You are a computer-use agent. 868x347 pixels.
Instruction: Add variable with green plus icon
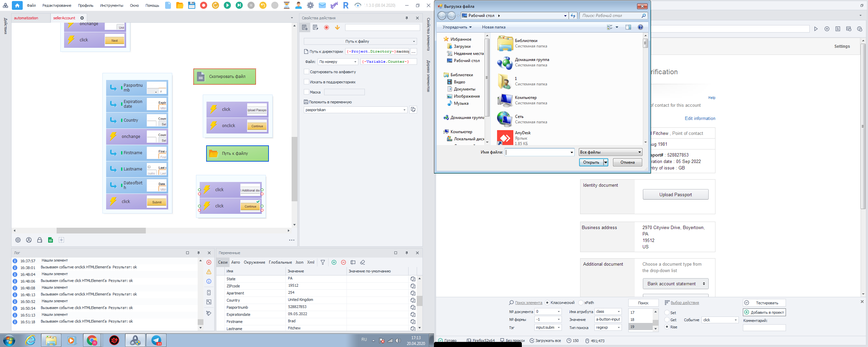coord(334,262)
